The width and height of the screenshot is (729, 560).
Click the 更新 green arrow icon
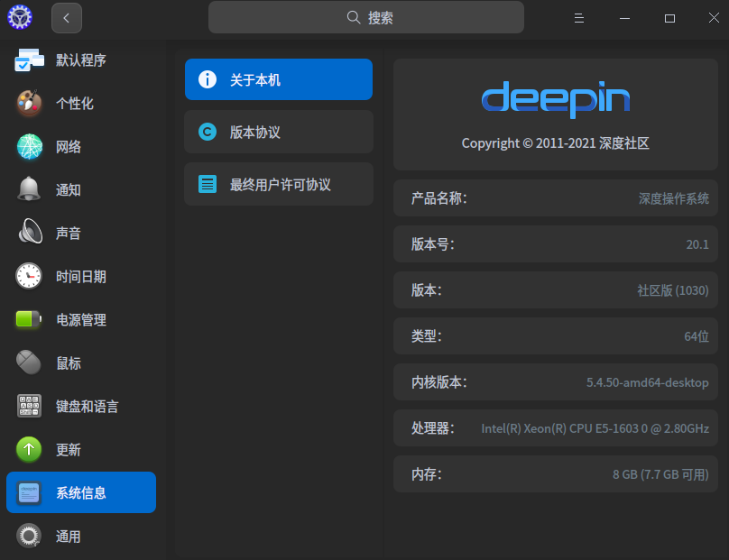pos(29,449)
